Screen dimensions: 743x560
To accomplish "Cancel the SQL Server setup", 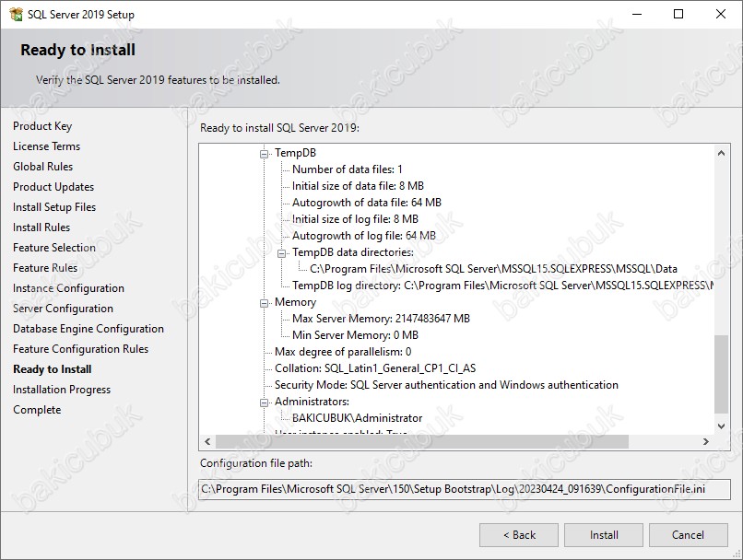I will point(688,535).
